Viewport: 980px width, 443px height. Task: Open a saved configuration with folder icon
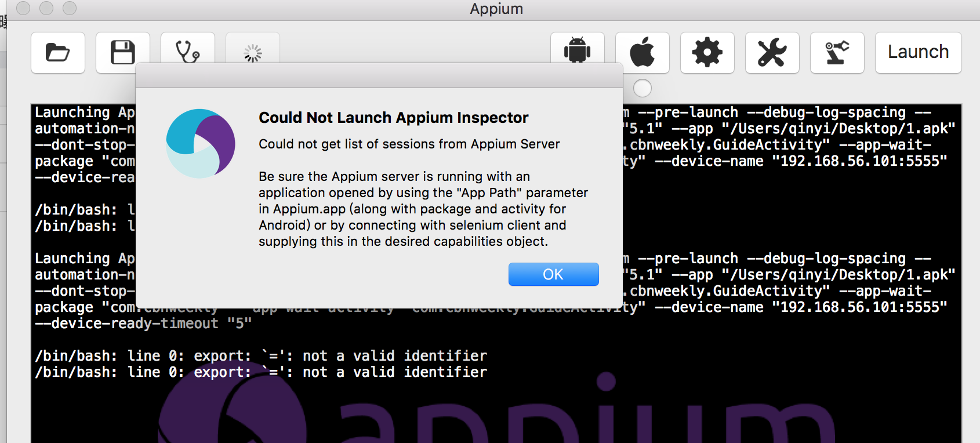click(x=58, y=53)
